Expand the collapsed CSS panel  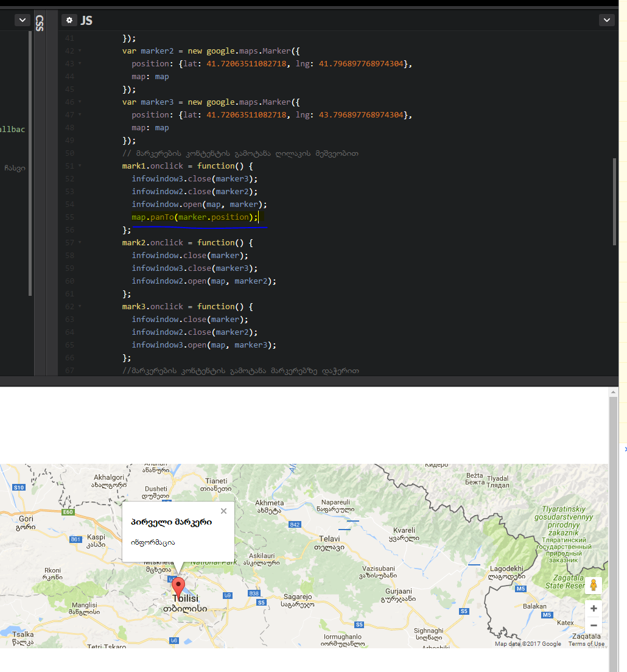[x=40, y=23]
